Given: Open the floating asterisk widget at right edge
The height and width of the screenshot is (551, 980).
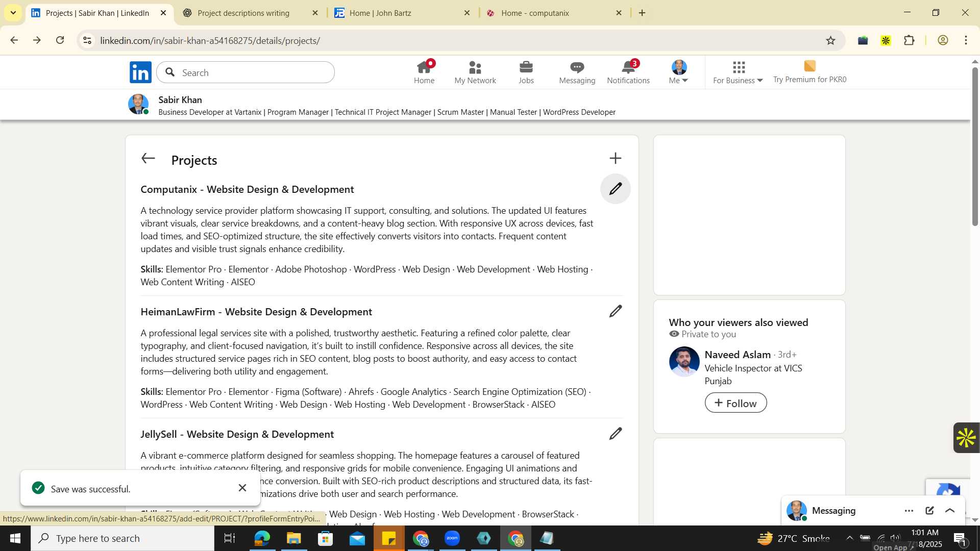Looking at the screenshot, I should [966, 438].
